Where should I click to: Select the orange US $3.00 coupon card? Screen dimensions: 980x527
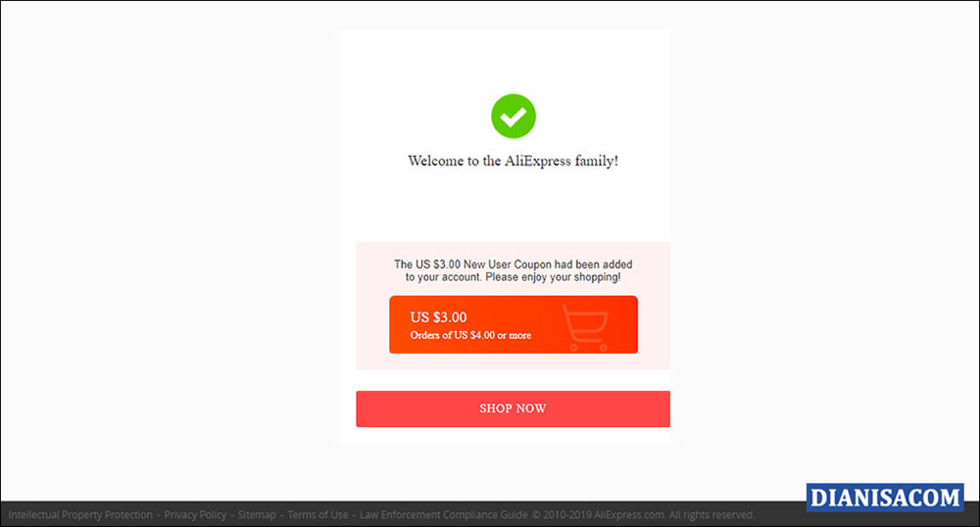[x=514, y=324]
